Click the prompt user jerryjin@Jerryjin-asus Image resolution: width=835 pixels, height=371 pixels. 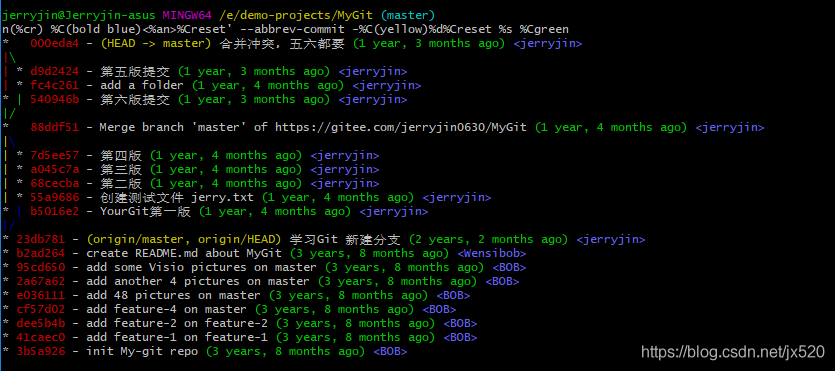click(x=79, y=15)
